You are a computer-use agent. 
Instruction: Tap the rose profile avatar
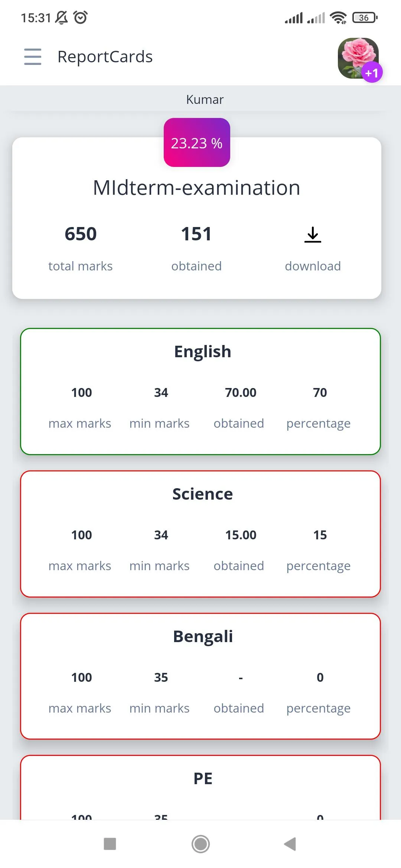(358, 58)
